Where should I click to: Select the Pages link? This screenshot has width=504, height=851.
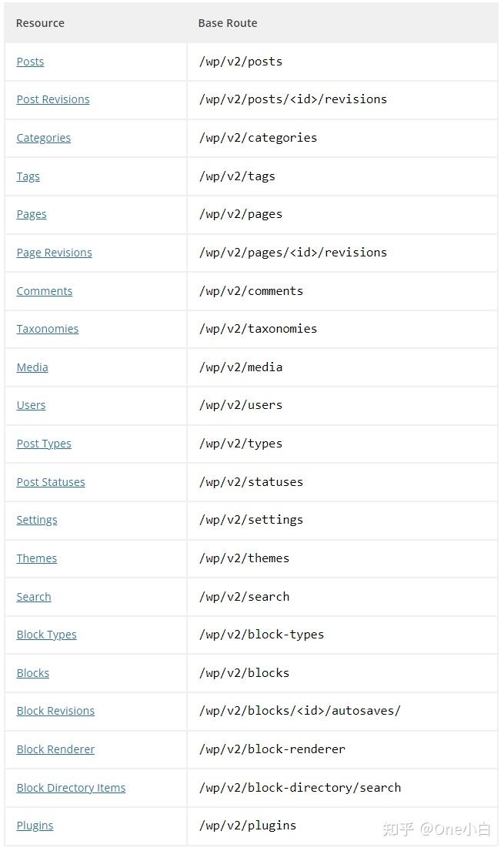[x=32, y=215]
